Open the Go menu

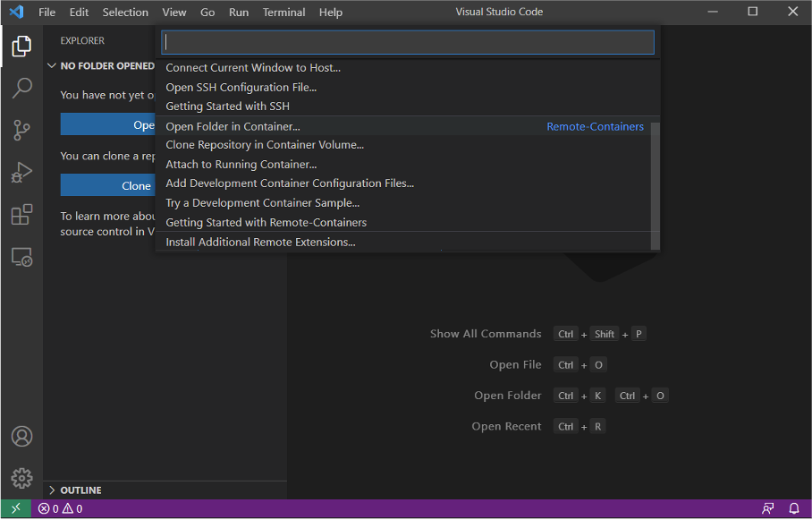click(x=207, y=12)
